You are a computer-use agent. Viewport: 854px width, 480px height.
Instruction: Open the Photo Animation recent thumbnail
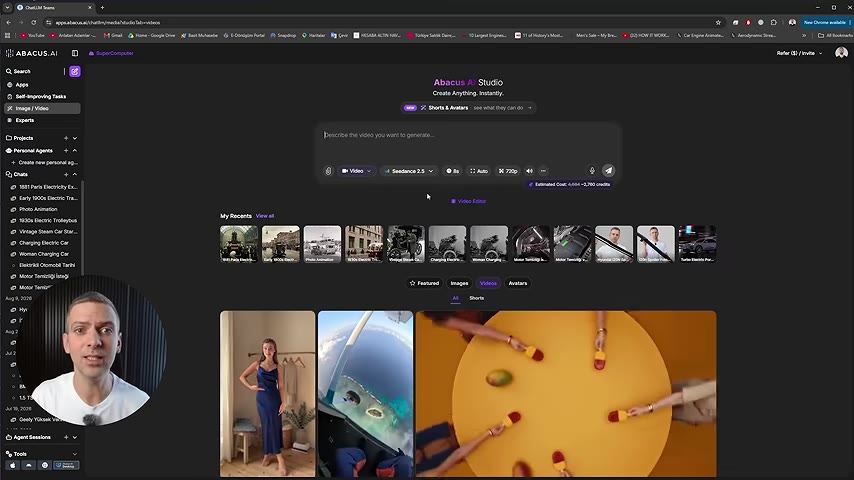tap(322, 244)
